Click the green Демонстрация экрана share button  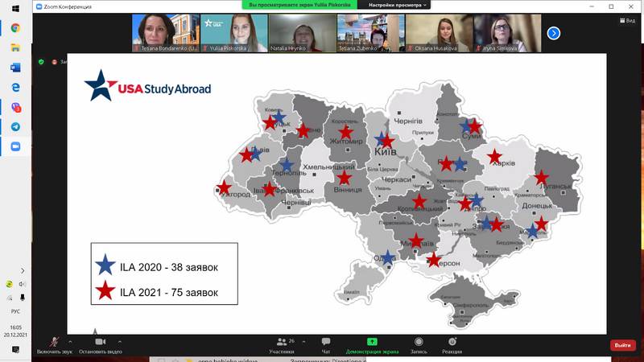[x=372, y=346]
